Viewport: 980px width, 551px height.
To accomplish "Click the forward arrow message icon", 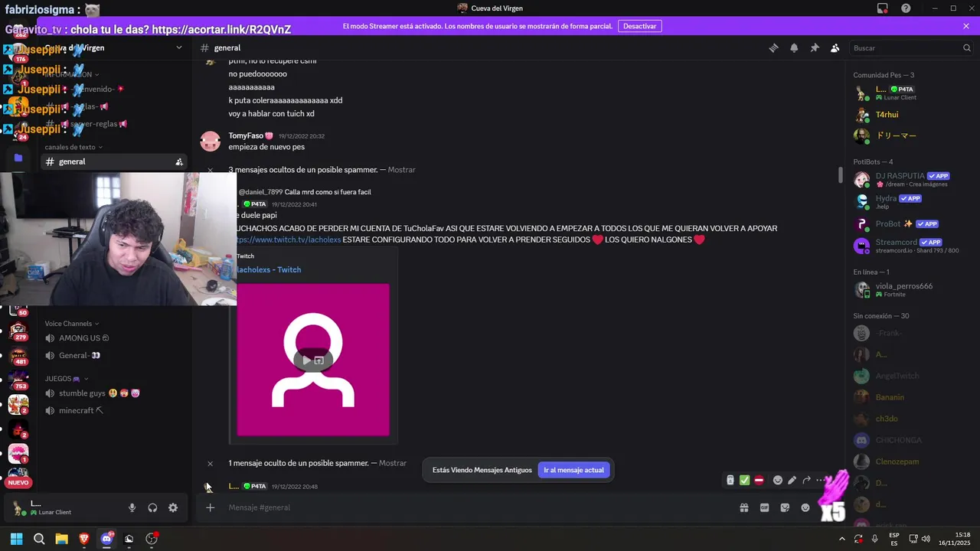I will (x=806, y=481).
